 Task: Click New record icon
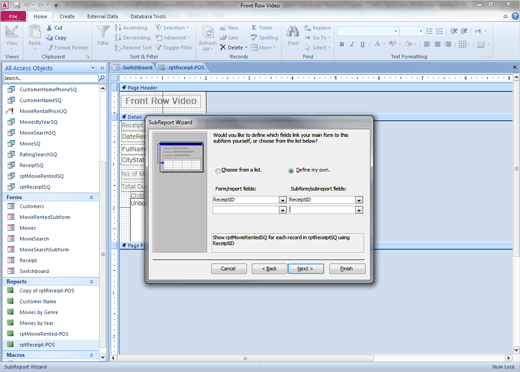(229, 28)
